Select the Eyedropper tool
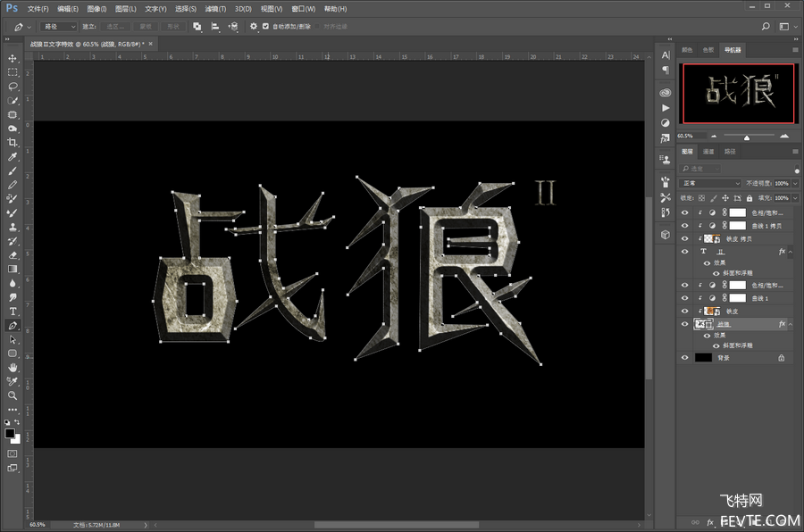This screenshot has height=532, width=804. tap(13, 157)
